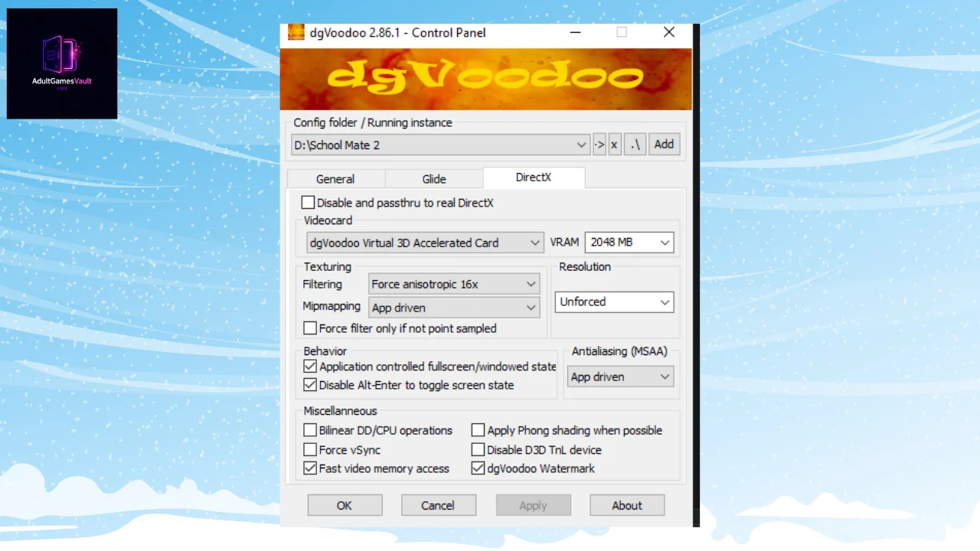Switch to the Glide tab
Viewport: 980px width, 551px height.
[x=434, y=178]
